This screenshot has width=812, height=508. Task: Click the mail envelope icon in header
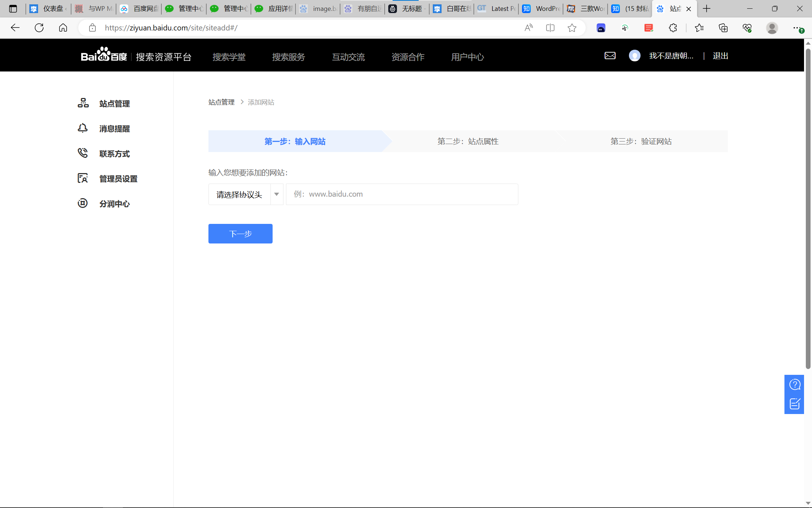(610, 56)
